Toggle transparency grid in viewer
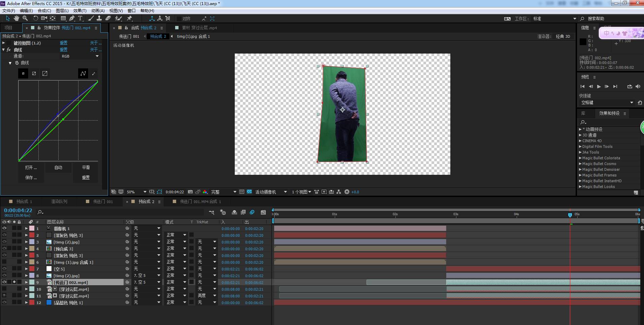Viewport: 644px width, 325px height. click(249, 192)
